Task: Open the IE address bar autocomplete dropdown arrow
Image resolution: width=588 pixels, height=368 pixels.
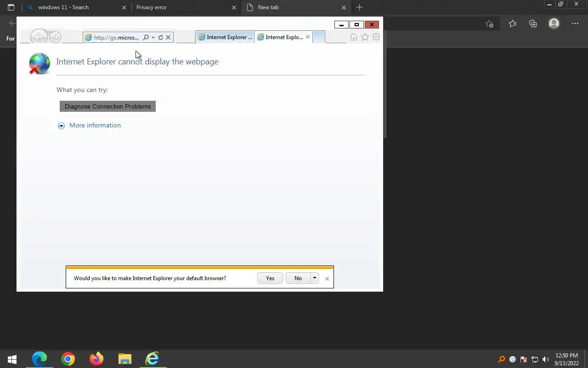Action: [x=153, y=37]
